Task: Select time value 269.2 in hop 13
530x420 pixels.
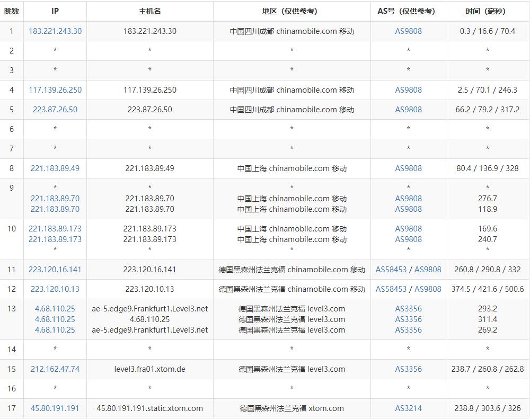Action: click(x=488, y=330)
